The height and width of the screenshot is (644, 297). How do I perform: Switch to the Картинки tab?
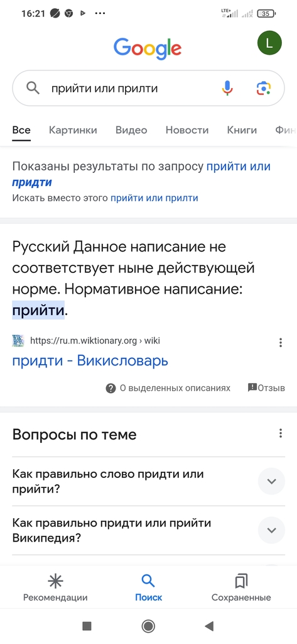(x=73, y=130)
